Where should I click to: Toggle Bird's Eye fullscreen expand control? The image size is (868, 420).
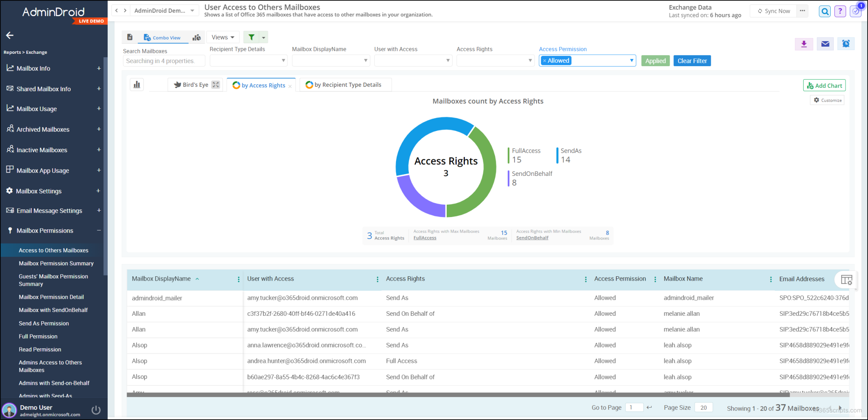coord(215,84)
